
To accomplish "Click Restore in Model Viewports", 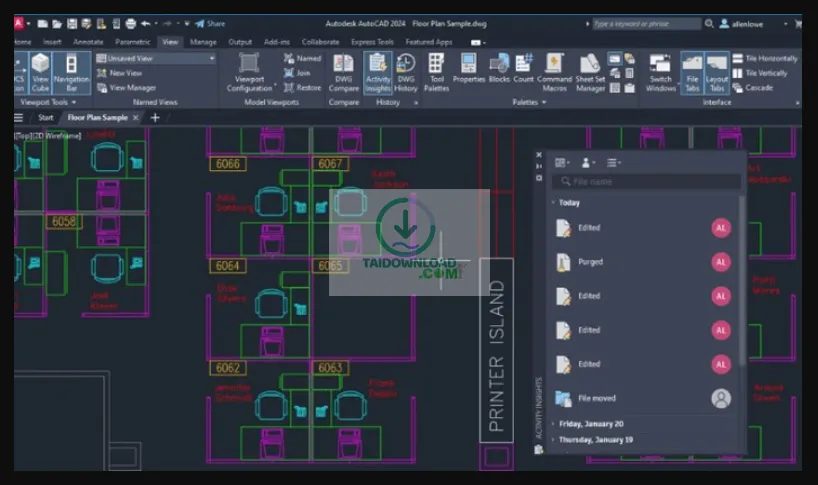I will tap(303, 88).
